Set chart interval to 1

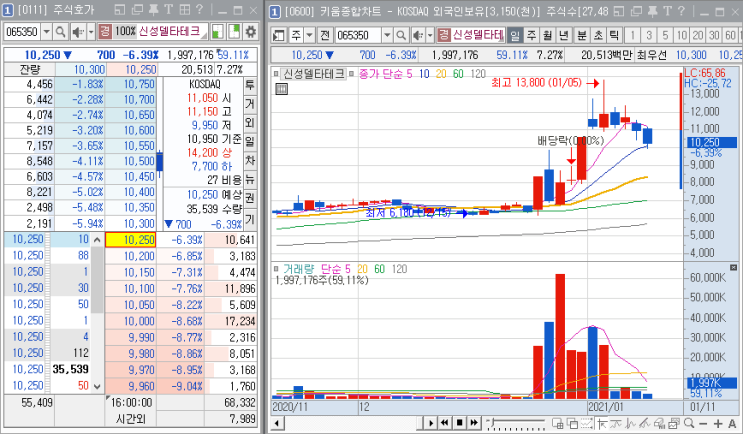[633, 35]
